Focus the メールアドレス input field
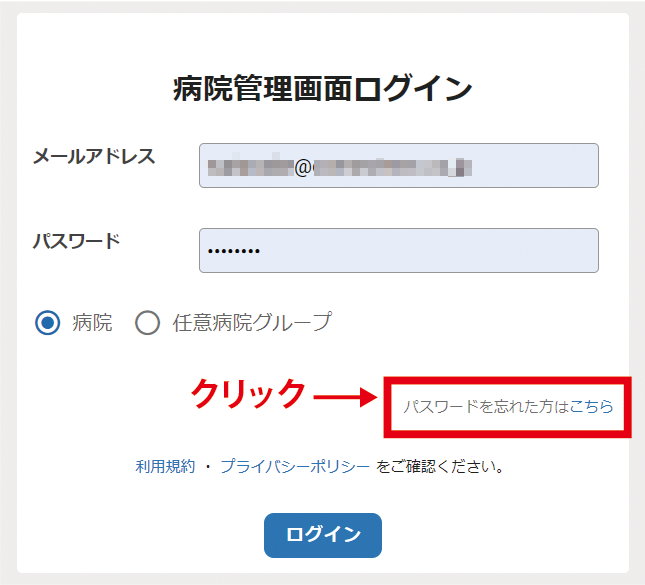645x585 pixels. (x=399, y=165)
